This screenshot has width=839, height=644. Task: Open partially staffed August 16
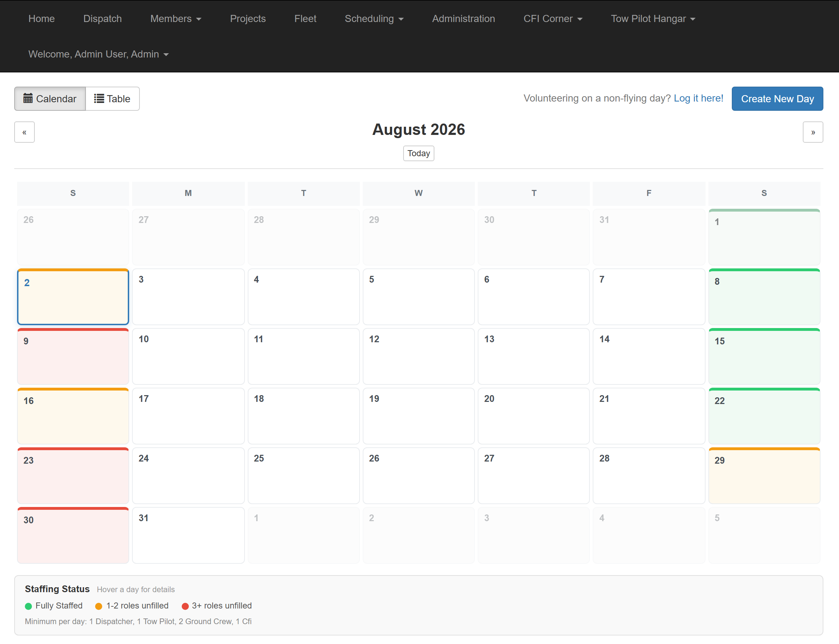[73, 416]
